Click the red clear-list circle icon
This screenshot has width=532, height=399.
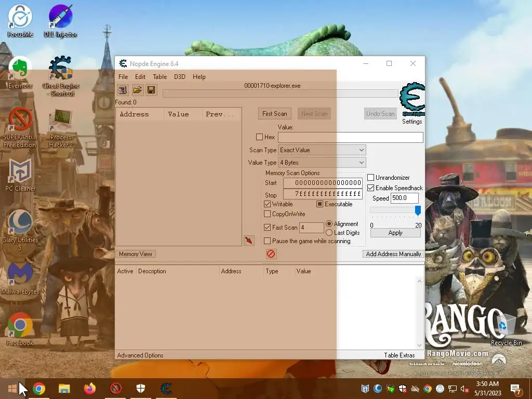coord(271,254)
